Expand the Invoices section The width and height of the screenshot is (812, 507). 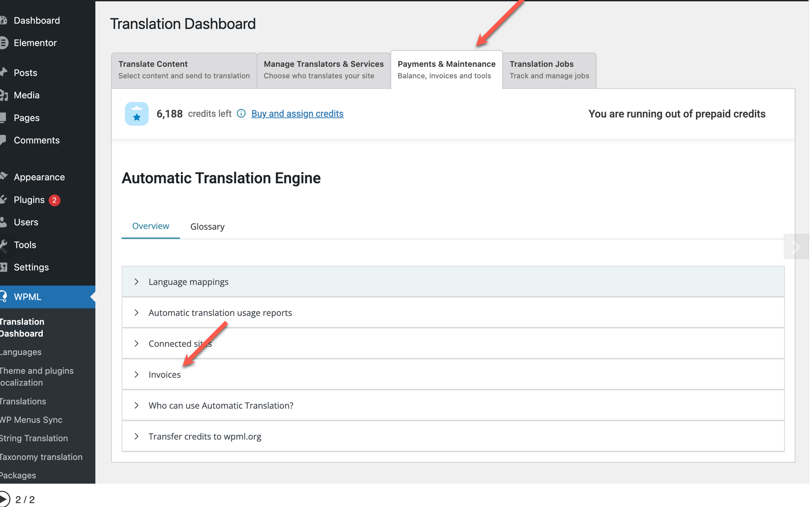[164, 375]
